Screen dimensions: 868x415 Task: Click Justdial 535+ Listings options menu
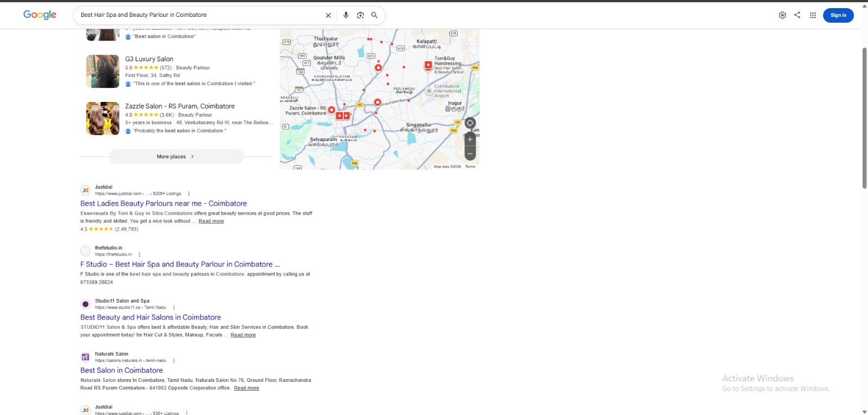(x=187, y=413)
